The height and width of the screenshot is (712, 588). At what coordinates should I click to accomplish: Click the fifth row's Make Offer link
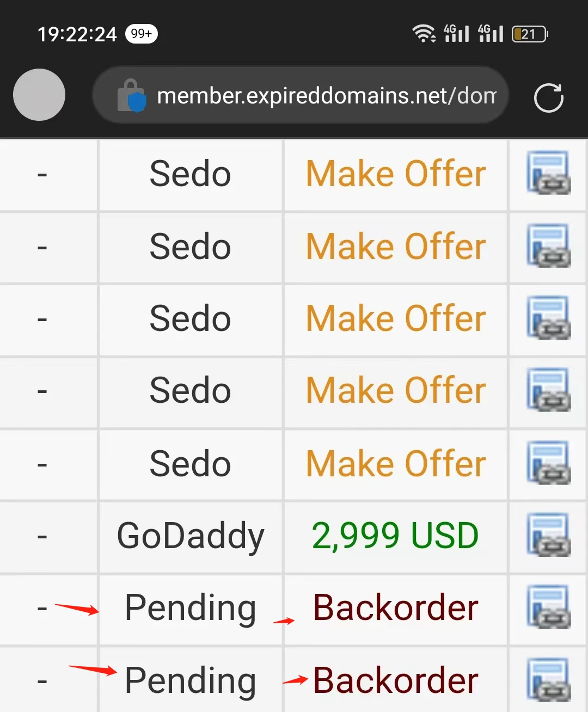[x=396, y=464]
